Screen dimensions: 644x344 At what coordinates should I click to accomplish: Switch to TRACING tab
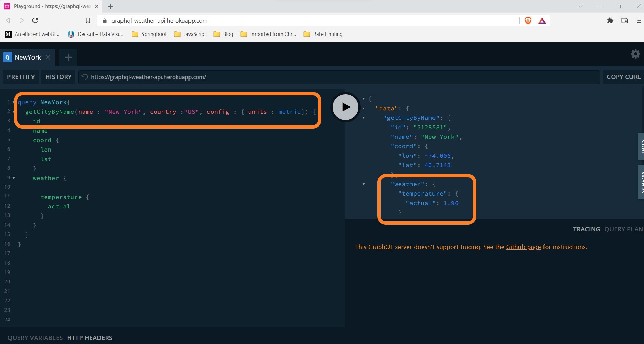pyautogui.click(x=586, y=229)
